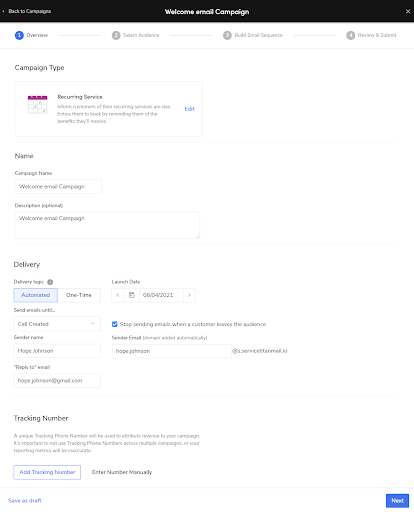Viewport: 414px width, 512px height.
Task: Click the Description text area
Action: click(107, 225)
